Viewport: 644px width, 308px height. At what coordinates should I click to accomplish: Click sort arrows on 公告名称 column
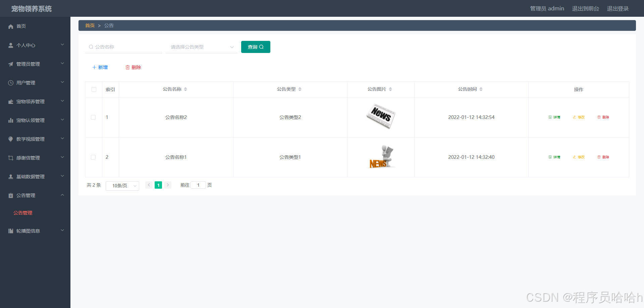pos(185,89)
